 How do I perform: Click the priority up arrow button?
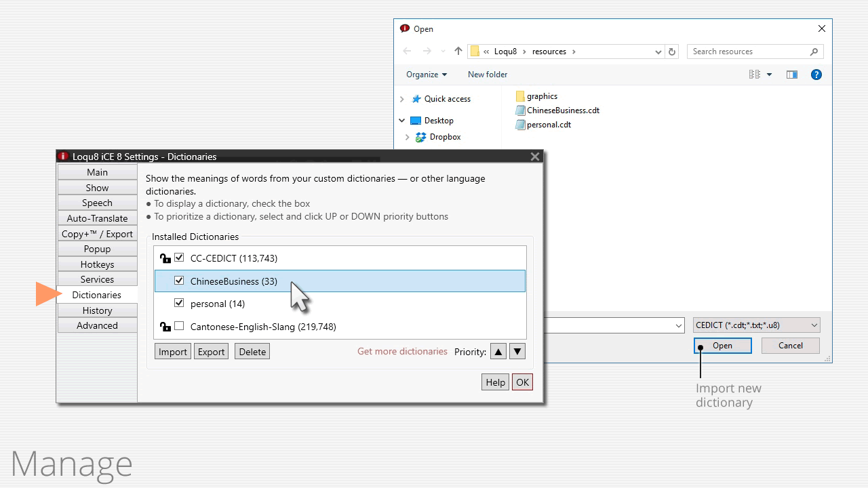point(498,352)
